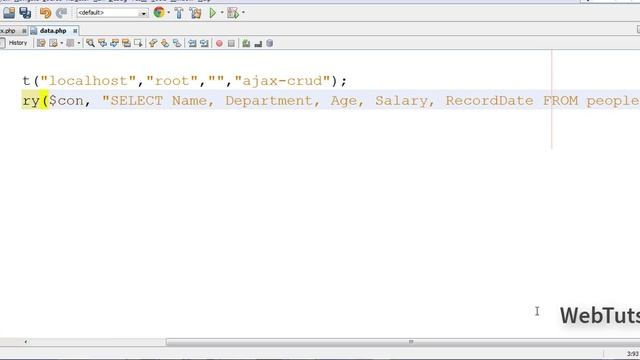Close the x.php tab
640x360 pixels.
[24, 31]
